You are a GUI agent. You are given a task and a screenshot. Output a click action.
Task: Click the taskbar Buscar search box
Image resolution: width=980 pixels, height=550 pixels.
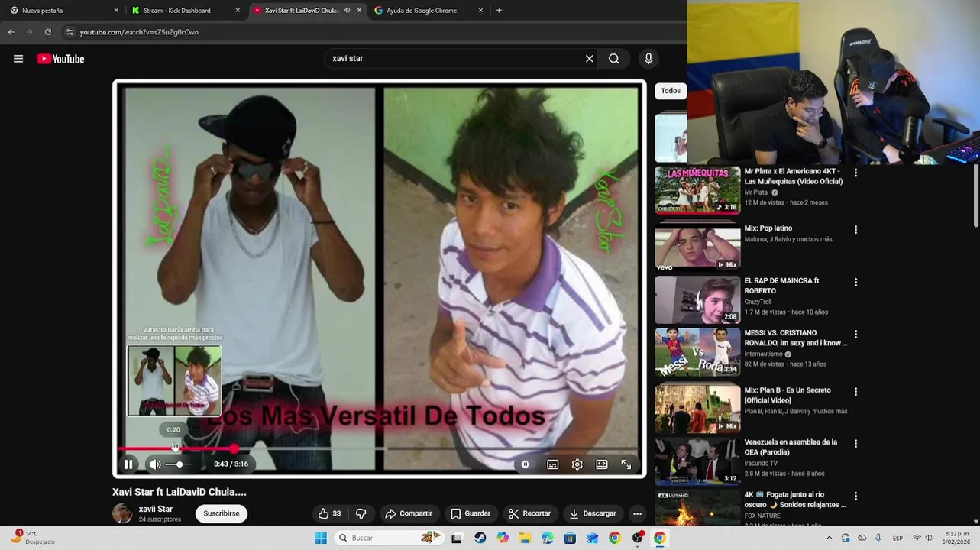(390, 538)
